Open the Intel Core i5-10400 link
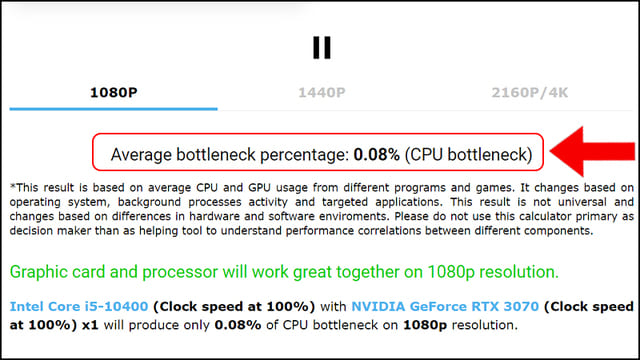Image resolution: width=640 pixels, height=360 pixels. [79, 307]
